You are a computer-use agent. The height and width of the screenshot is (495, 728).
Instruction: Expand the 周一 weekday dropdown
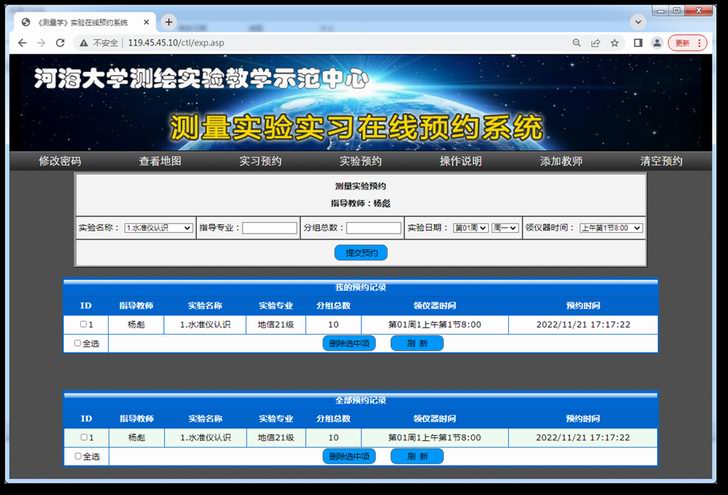tap(505, 228)
